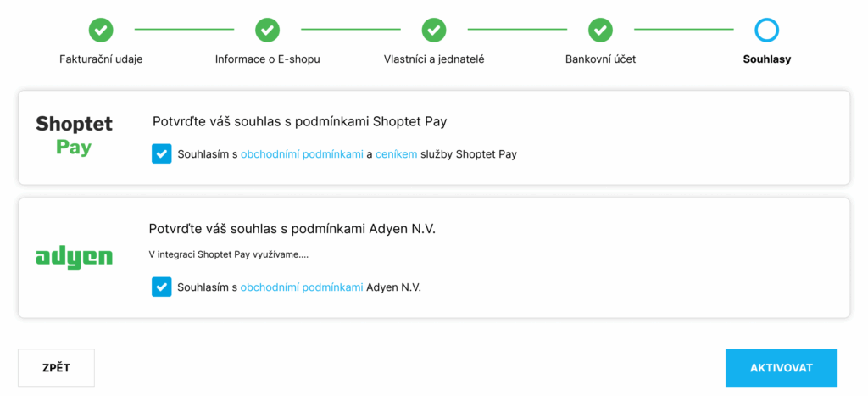Uncheck the Shoptet Pay terms agreement checkbox
Image resolution: width=868 pixels, height=396 pixels.
[x=162, y=154]
